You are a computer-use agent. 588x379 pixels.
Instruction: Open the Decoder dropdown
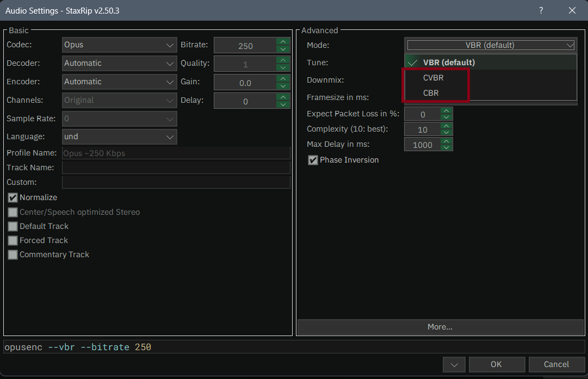pos(119,64)
